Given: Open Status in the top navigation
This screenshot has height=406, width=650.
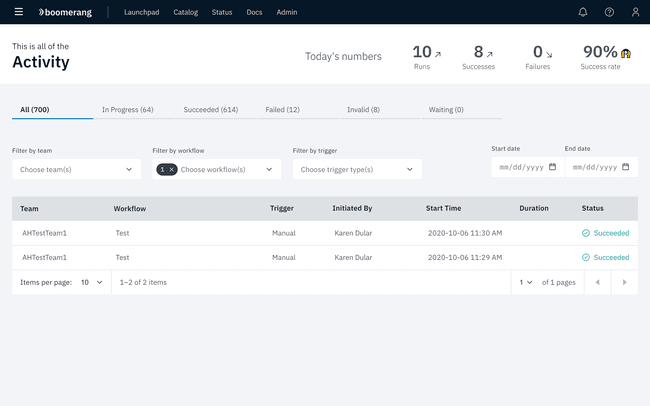Looking at the screenshot, I should pyautogui.click(x=222, y=12).
